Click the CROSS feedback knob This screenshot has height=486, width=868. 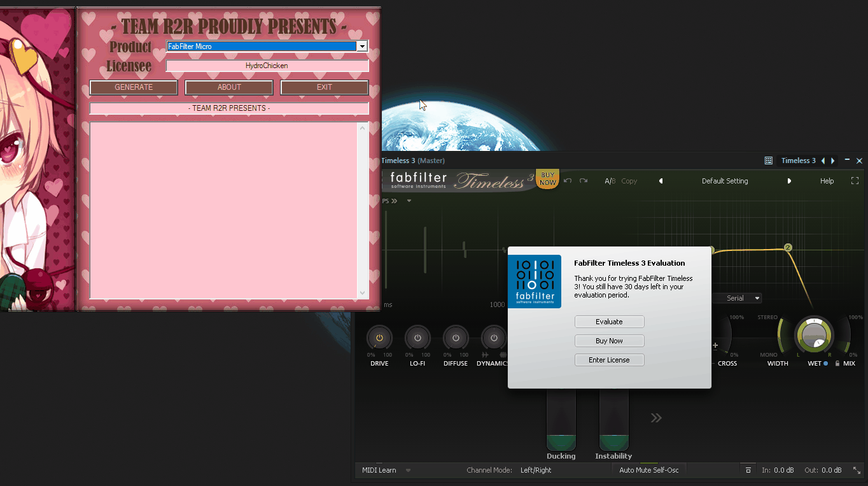tap(722, 334)
